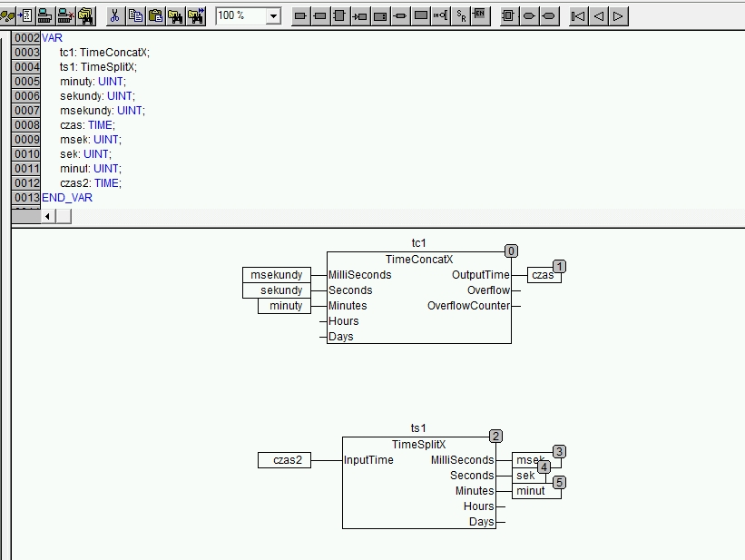Screen dimensions: 745x560
Task: Click declaration pane scroll left arrow
Action: point(47,216)
